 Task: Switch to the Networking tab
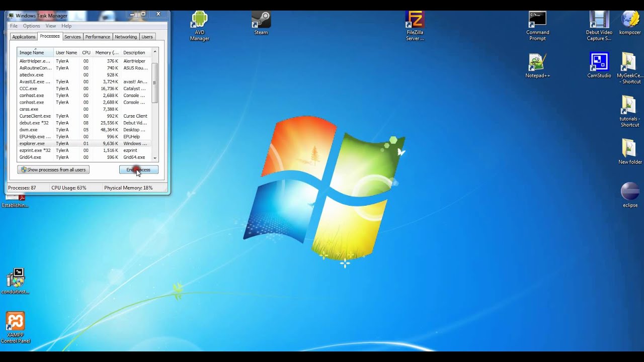(126, 37)
